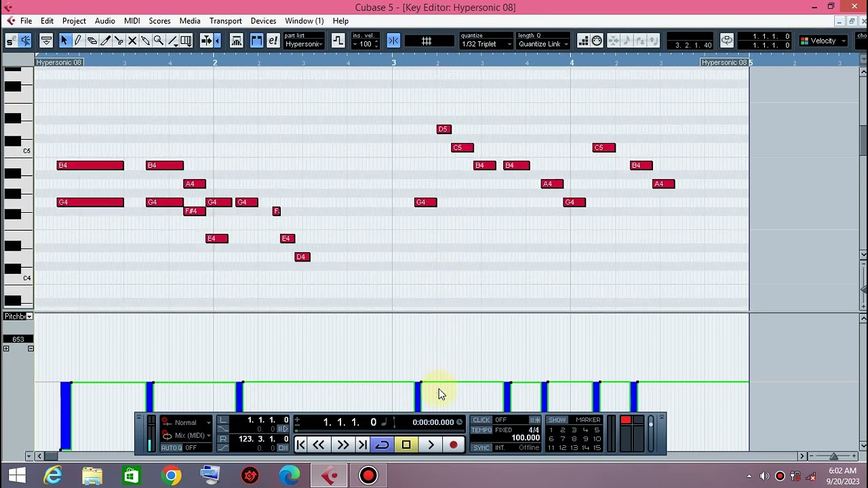This screenshot has width=868, height=488.
Task: Toggle Acoustic Feedback speaker button
Action: point(25,41)
